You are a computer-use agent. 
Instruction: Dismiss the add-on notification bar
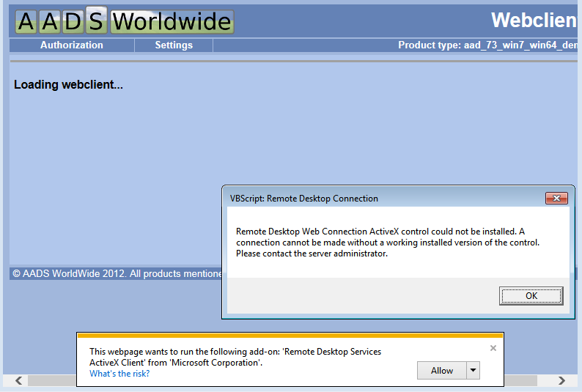(493, 348)
